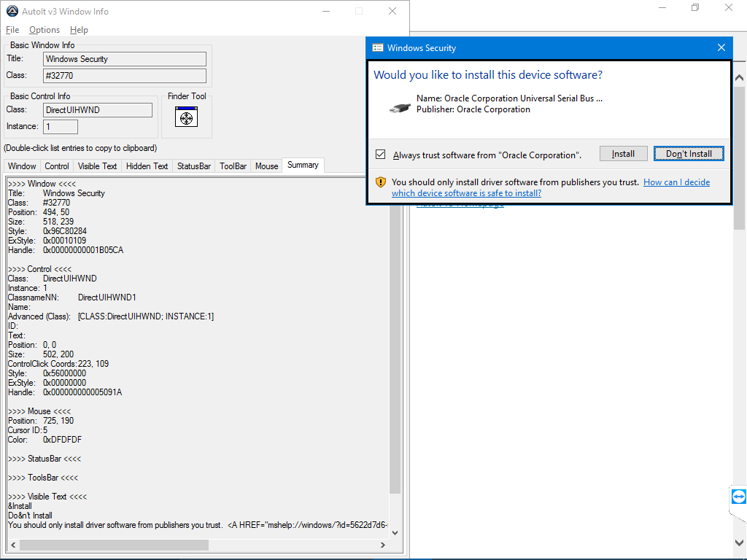Click the '>>>> Control <<<<' header line
The height and width of the screenshot is (560, 747).
pos(39,269)
